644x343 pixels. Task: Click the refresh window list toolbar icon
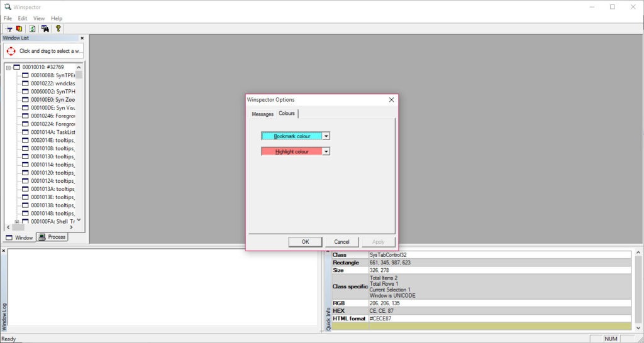pyautogui.click(x=32, y=28)
